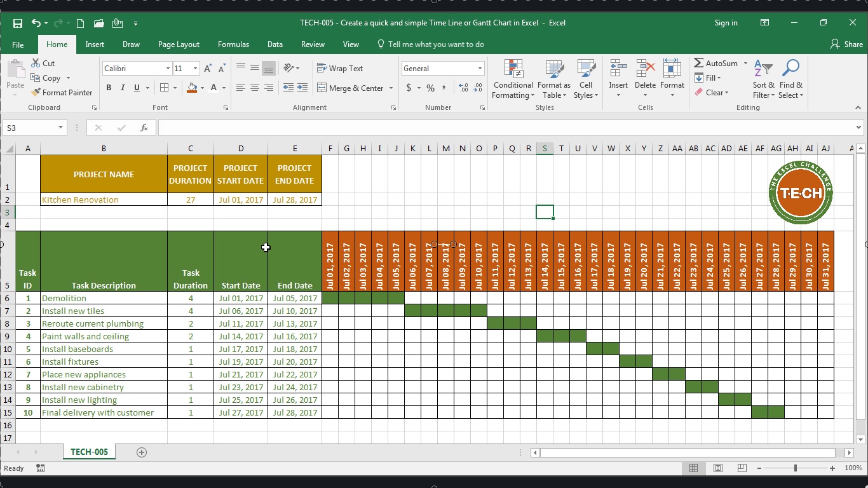Click the Share button
Screen dimensions: 868x488
[x=846, y=44]
